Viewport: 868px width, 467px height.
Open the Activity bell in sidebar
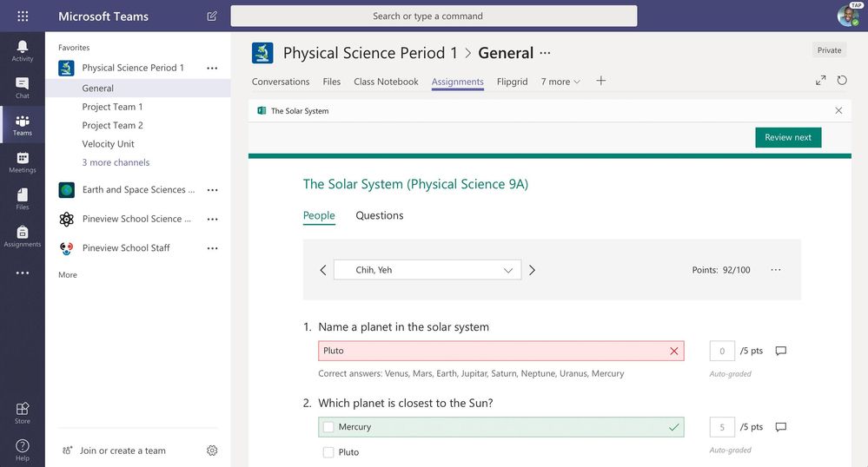point(22,51)
